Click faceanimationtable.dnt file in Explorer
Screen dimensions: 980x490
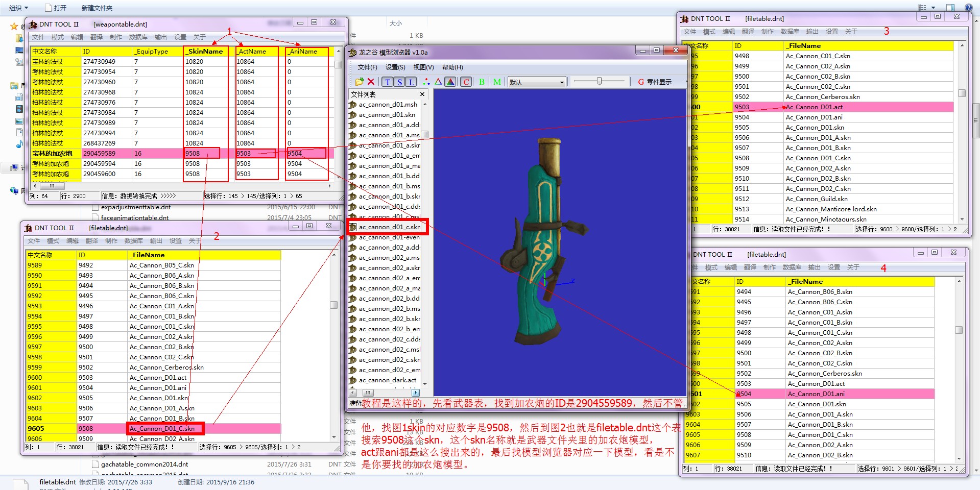(x=135, y=217)
